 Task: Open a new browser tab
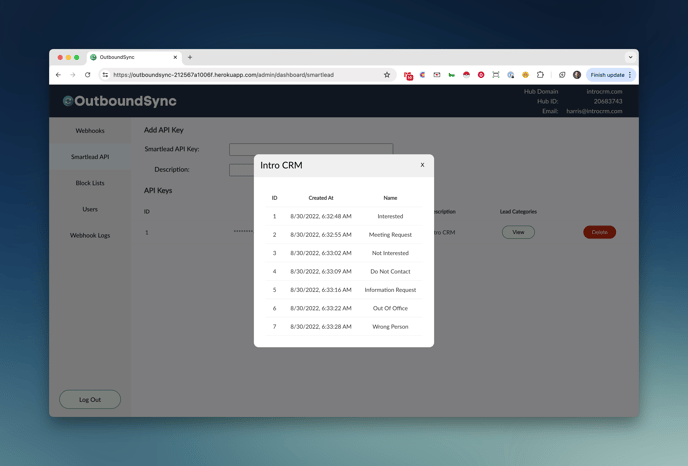click(x=190, y=57)
